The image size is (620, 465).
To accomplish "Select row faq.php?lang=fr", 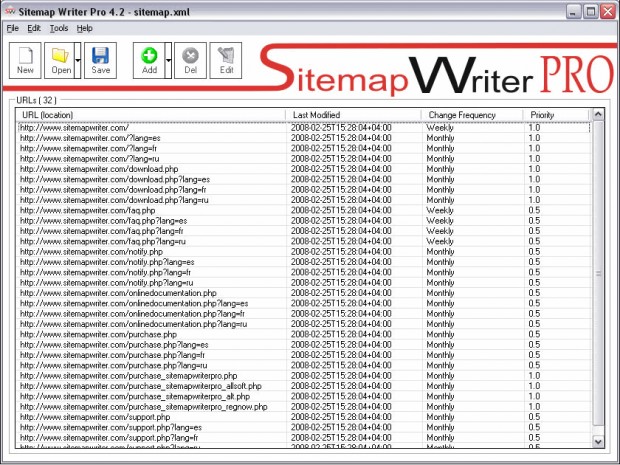I will point(304,231).
